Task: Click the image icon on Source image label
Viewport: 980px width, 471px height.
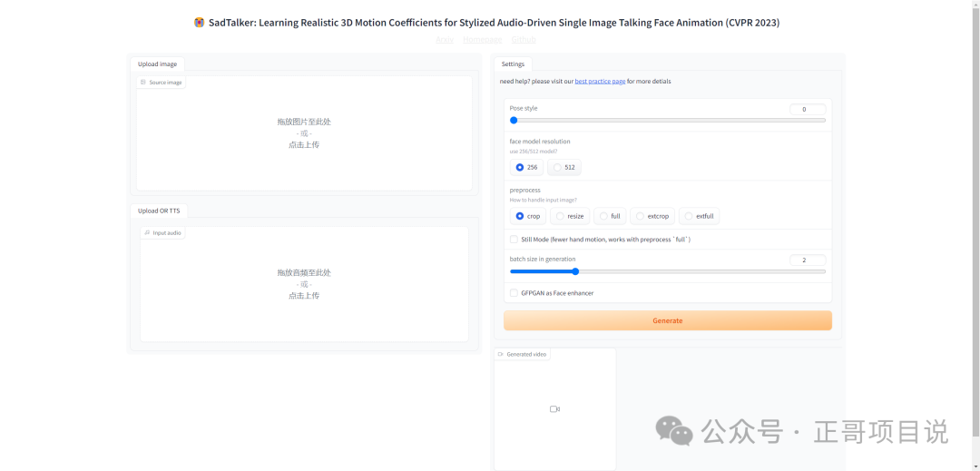Action: pos(143,83)
